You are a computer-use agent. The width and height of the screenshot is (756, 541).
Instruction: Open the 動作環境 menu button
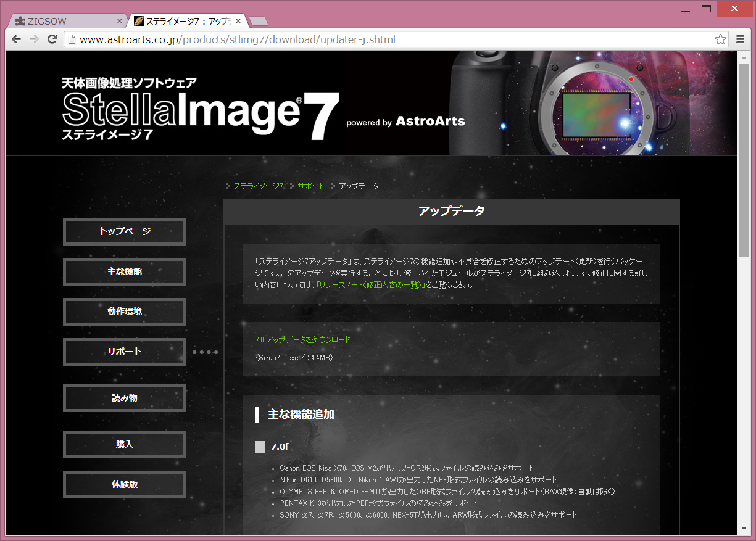125,312
